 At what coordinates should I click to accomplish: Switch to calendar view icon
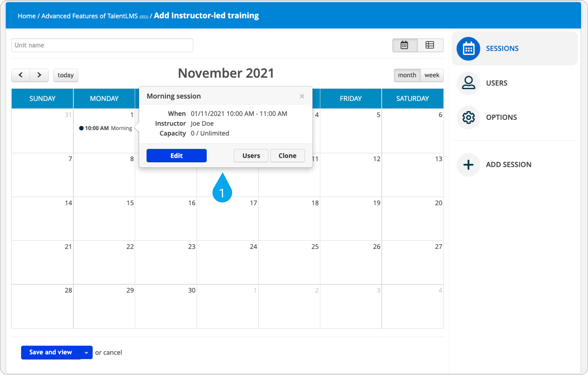(x=404, y=45)
